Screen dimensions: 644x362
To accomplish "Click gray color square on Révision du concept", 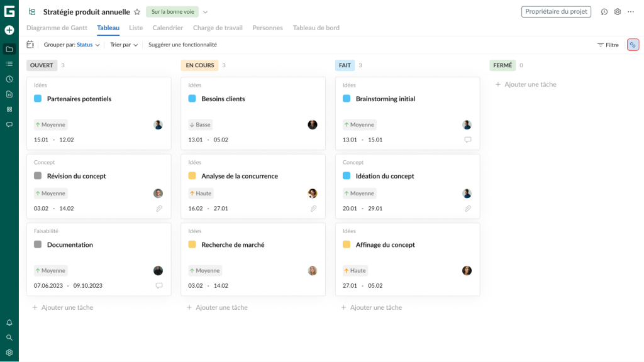I will point(38,176).
